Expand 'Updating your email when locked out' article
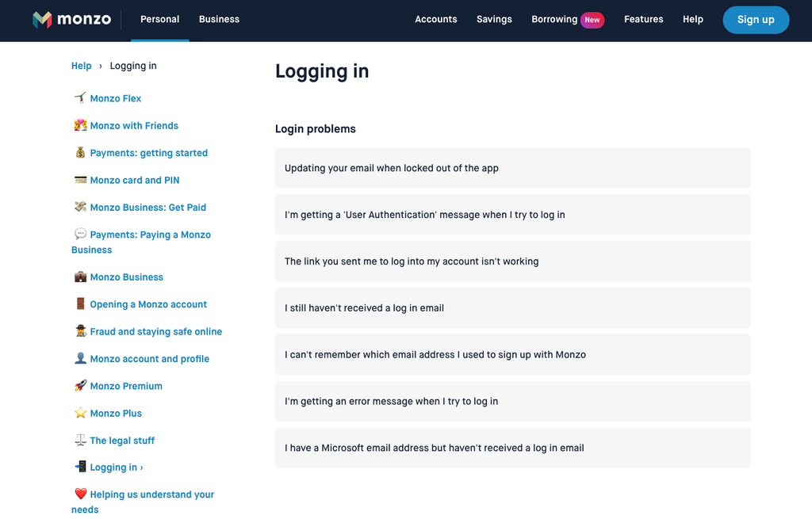Screen dimensions: 812x519 (512, 168)
